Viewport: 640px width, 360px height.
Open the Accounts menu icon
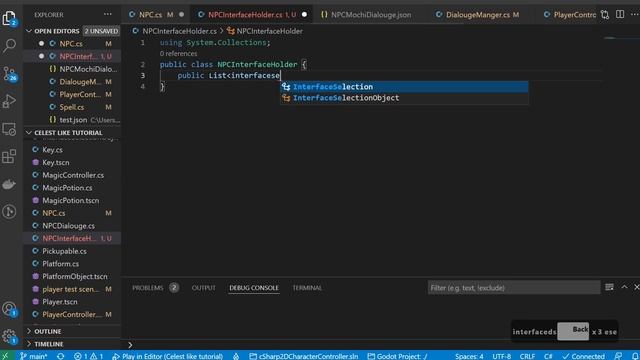coord(9,309)
